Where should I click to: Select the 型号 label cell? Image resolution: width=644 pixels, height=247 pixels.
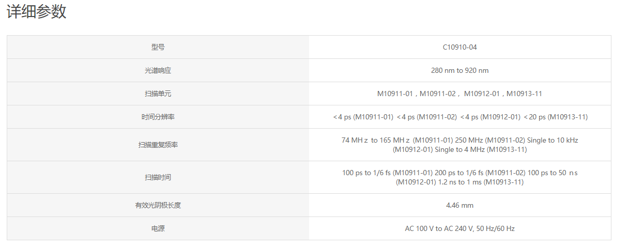158,47
